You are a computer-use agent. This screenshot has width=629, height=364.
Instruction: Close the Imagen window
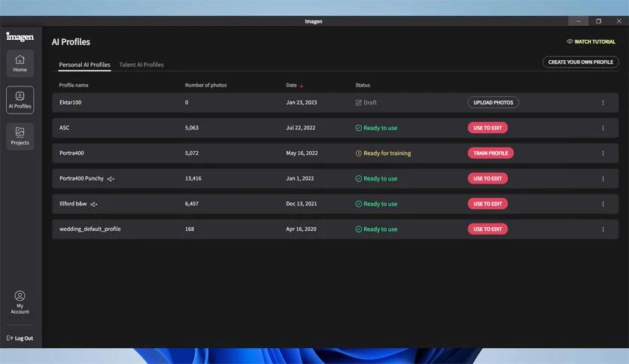tap(619, 21)
